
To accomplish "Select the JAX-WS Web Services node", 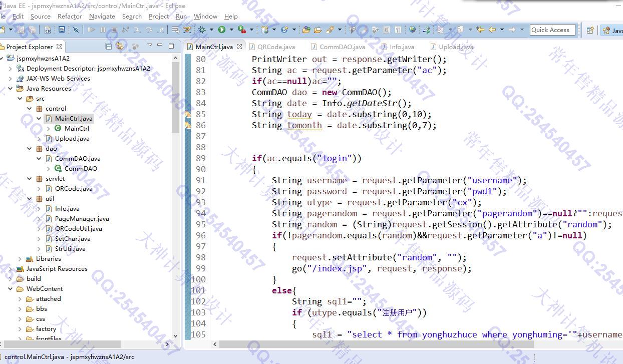I will [58, 79].
